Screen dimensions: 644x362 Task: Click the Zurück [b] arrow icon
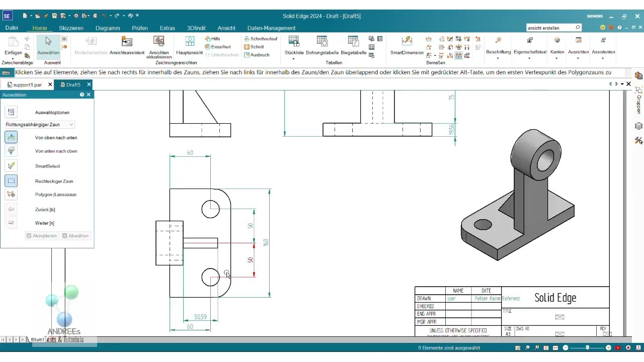pos(11,209)
